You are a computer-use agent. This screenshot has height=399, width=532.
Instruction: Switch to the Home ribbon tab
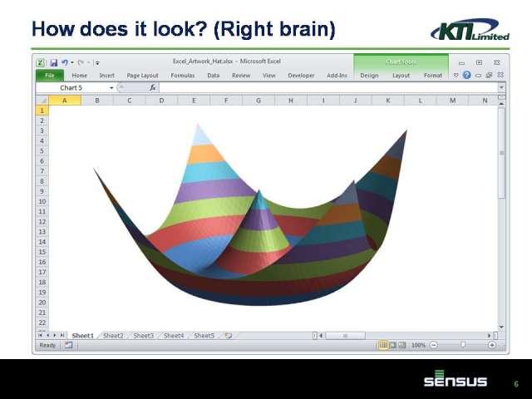pyautogui.click(x=80, y=76)
